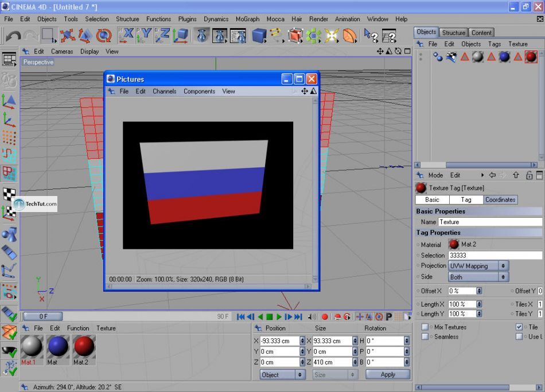Viewport: 545px width, 392px height.
Task: Toggle the Seamless checkbox
Action: [x=425, y=336]
